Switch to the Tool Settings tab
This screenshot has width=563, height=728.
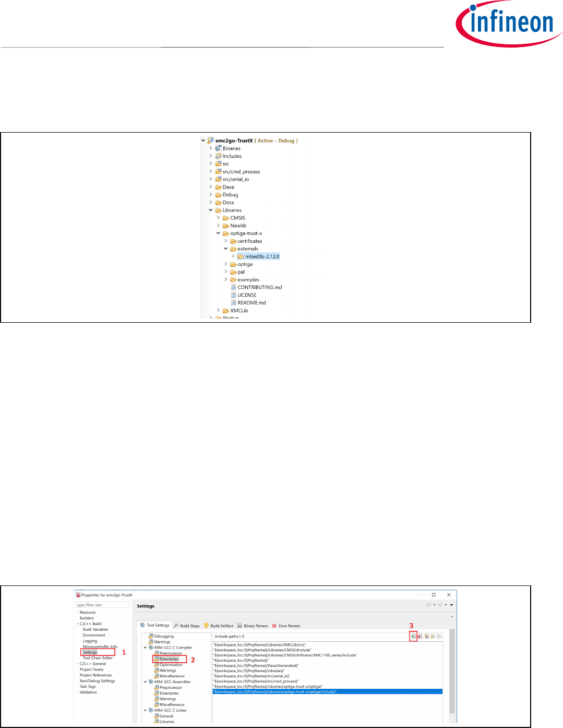point(155,625)
